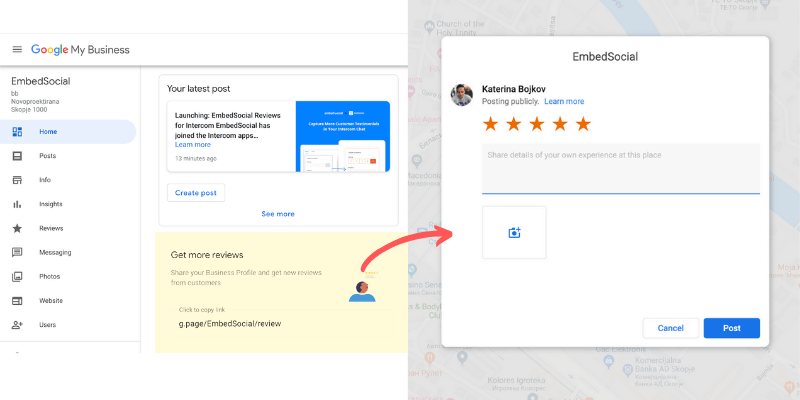
Task: Open the Posts menu item
Action: click(x=68, y=156)
